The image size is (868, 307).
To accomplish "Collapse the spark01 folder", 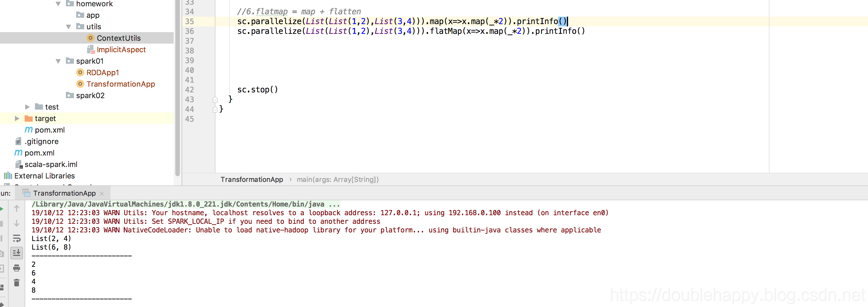I will [58, 61].
